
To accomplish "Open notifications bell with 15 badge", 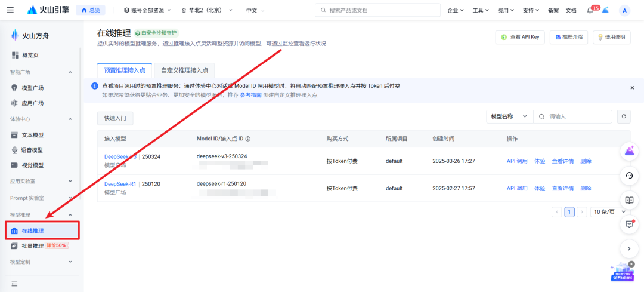I will 591,10.
